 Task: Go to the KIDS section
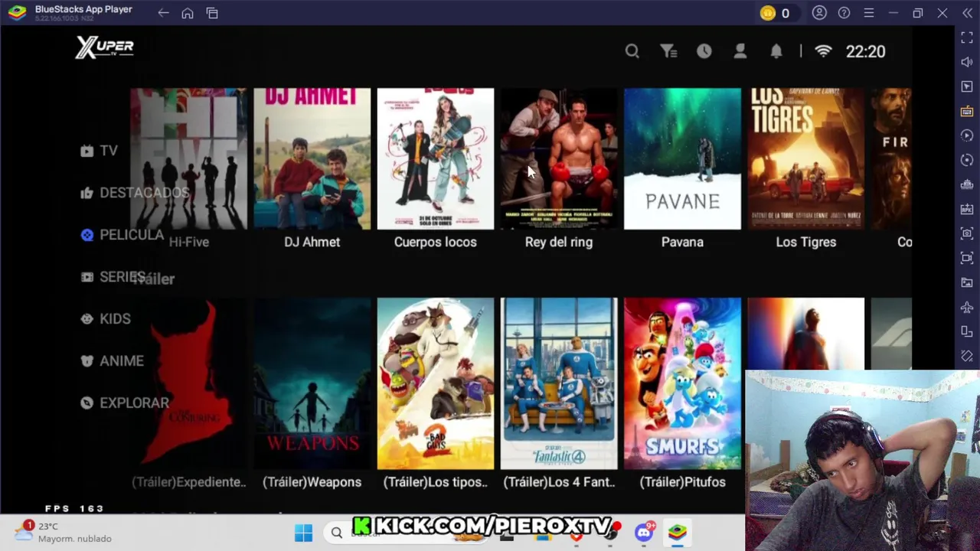coord(106,319)
